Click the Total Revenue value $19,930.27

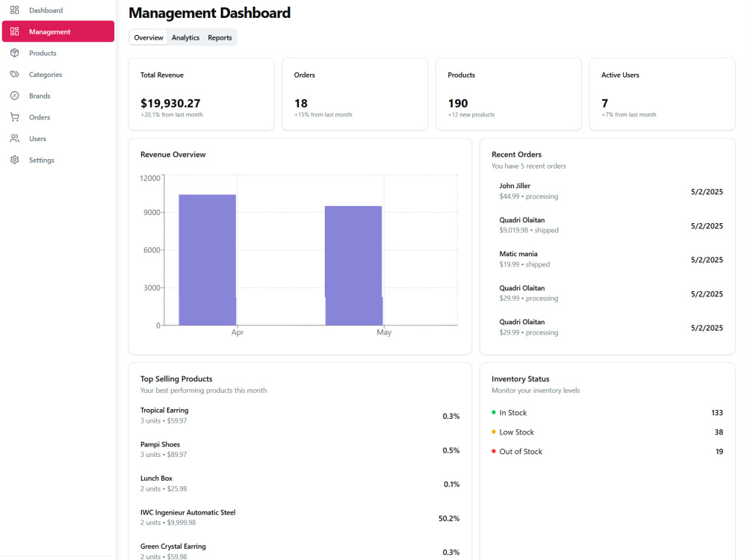170,103
